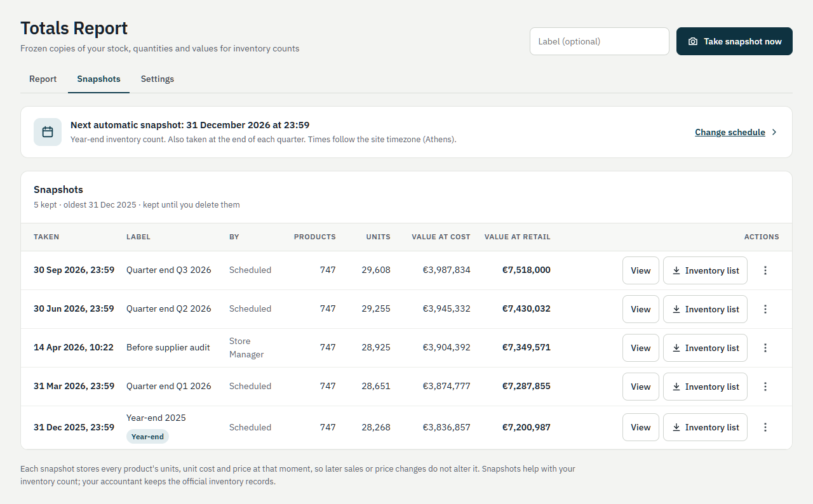Click the Year-end badge tag
Screen dimensions: 813x504
[x=147, y=437]
